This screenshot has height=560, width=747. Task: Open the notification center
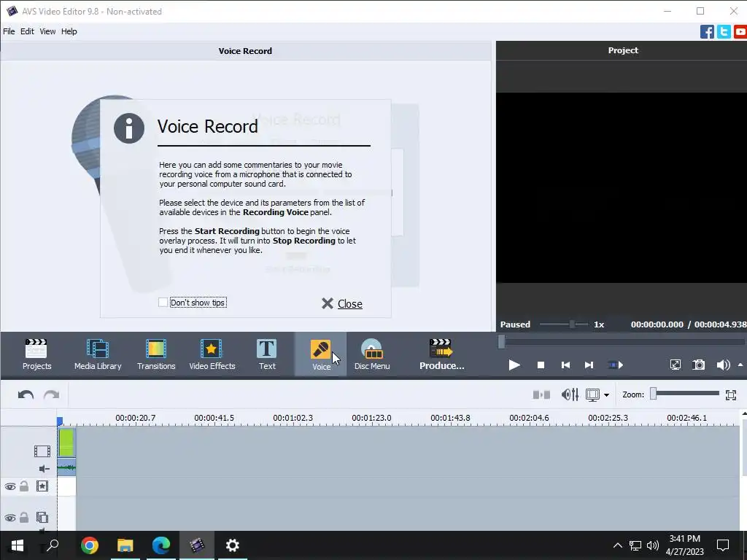point(723,545)
